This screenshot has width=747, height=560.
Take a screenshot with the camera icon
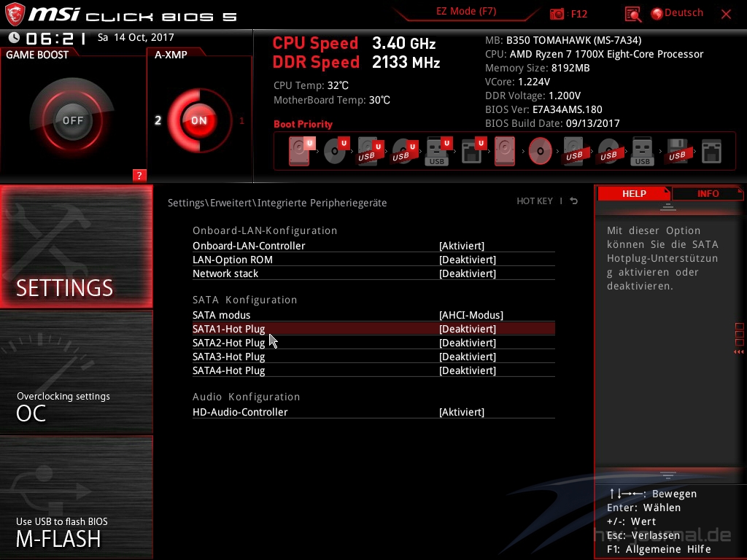coord(557,15)
